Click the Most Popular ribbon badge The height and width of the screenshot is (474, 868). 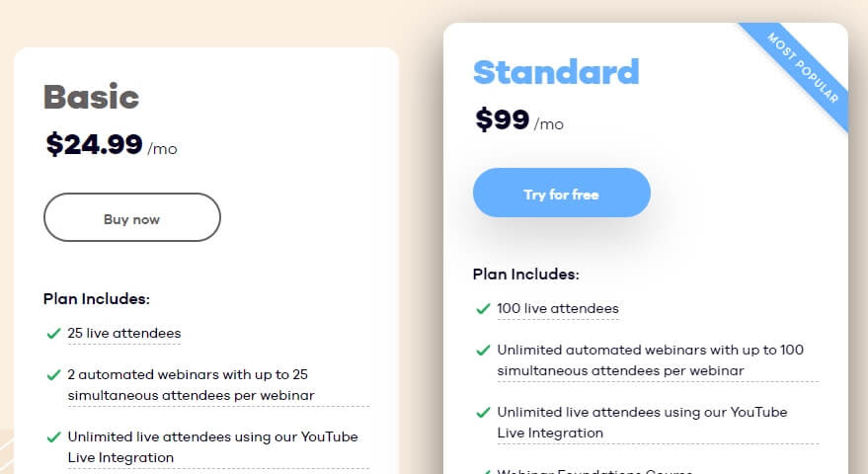805,68
